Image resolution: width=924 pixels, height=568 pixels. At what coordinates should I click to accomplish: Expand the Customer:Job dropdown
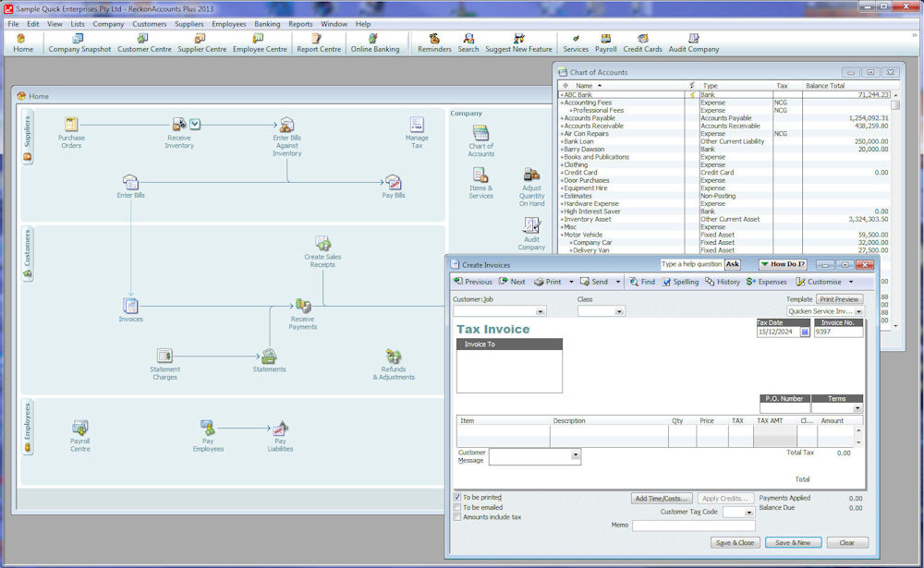(540, 312)
